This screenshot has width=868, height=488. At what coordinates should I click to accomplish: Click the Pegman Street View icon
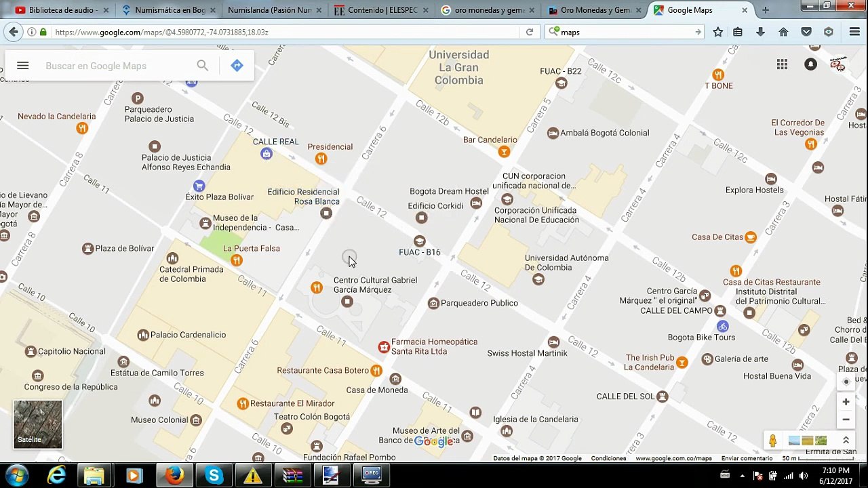click(772, 441)
